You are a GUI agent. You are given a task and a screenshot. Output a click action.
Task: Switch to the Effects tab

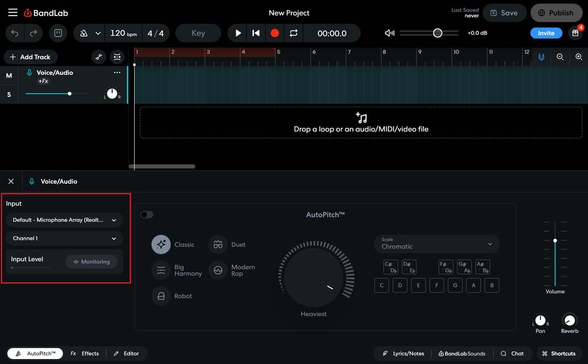coord(85,353)
